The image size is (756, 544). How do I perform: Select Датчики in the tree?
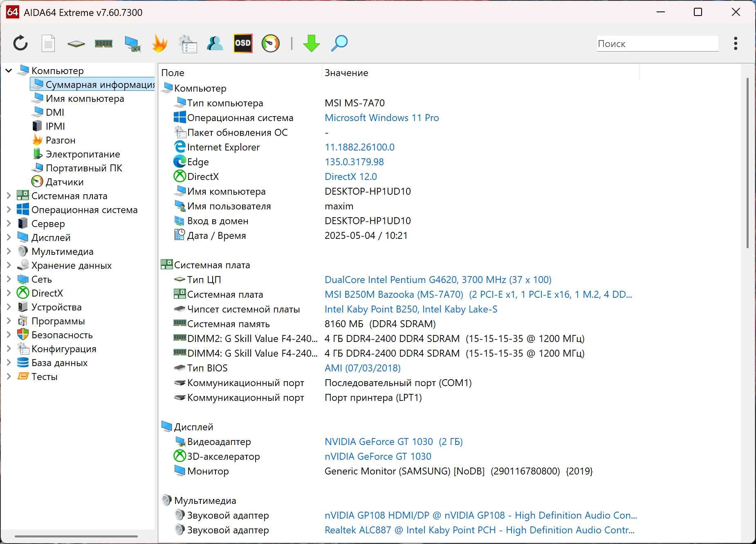click(x=64, y=182)
